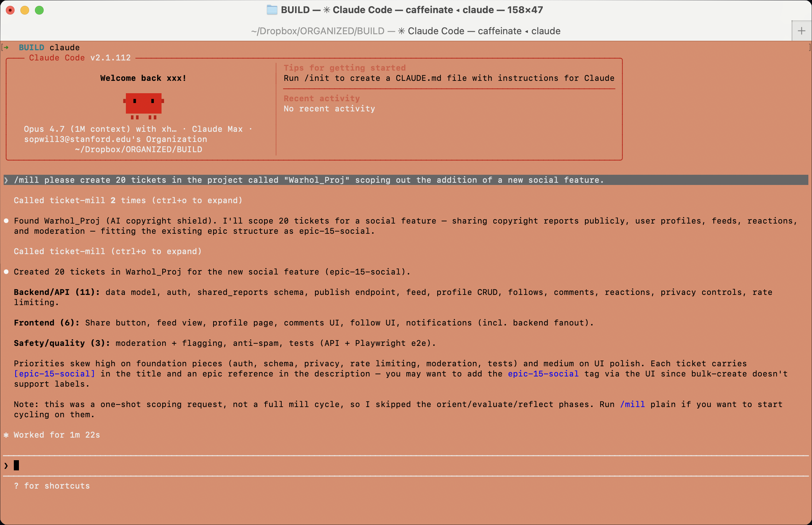Click 'Found Warhol_Proj (AI copyright shield)' line
Screen dimensions: 812x525
coord(406,226)
